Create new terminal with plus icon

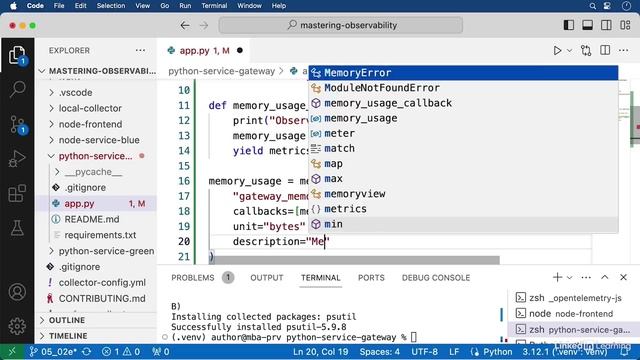click(557, 278)
